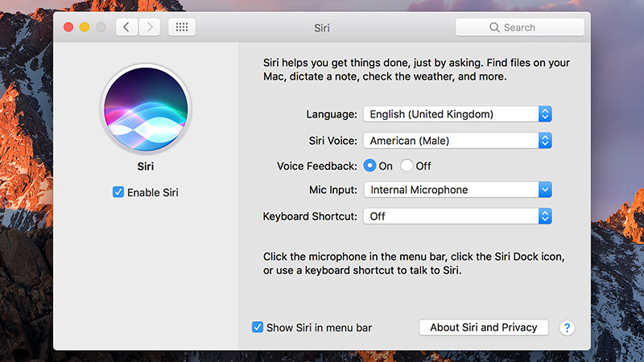644x362 pixels.
Task: Set Voice Feedback to On
Action: (x=369, y=166)
